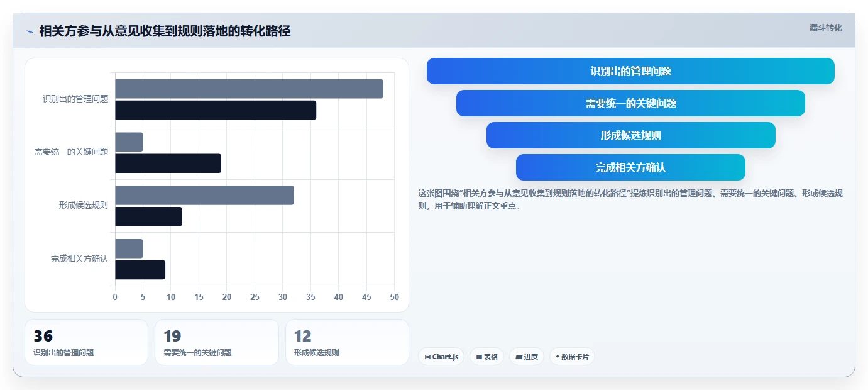Click the gray bar for 识别出的管理问题

[249, 89]
